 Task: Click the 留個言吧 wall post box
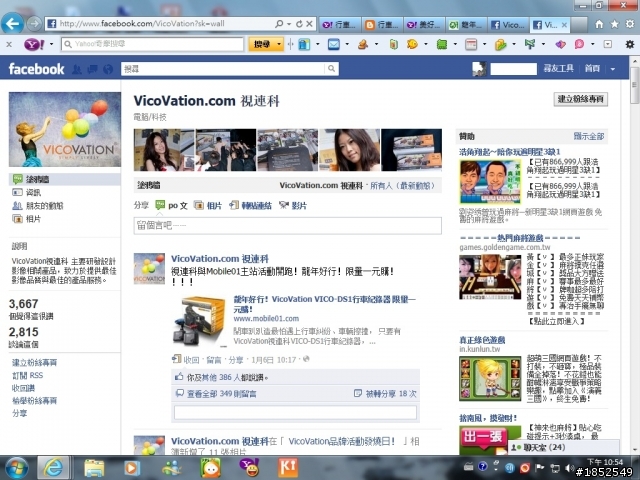(287, 226)
